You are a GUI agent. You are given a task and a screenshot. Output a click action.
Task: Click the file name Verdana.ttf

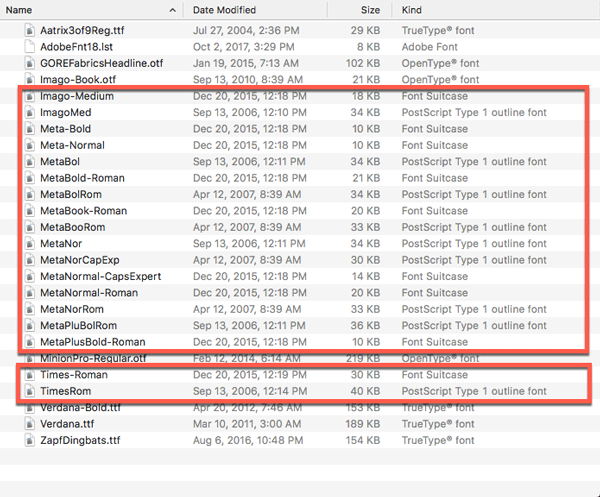pyautogui.click(x=67, y=424)
